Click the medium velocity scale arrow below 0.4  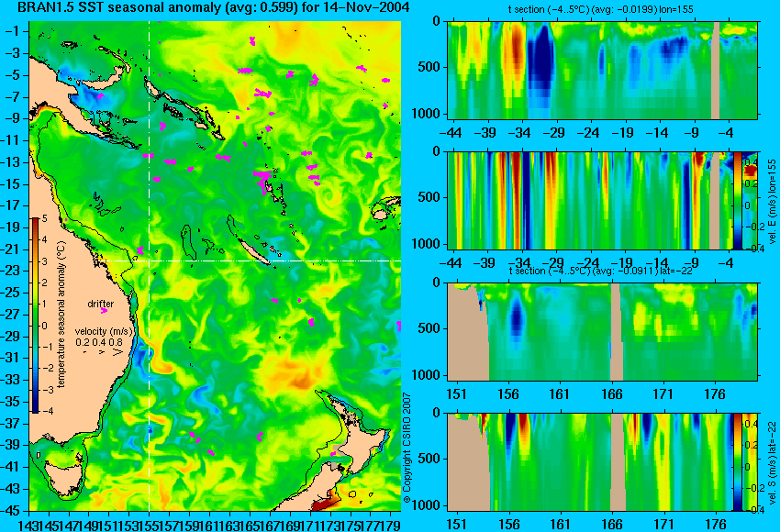coord(102,352)
